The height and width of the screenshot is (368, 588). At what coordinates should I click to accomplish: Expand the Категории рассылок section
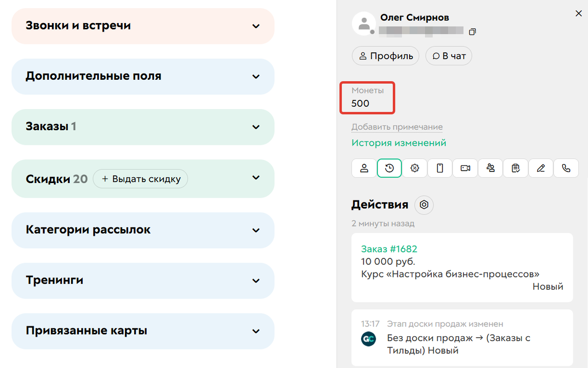pyautogui.click(x=255, y=230)
